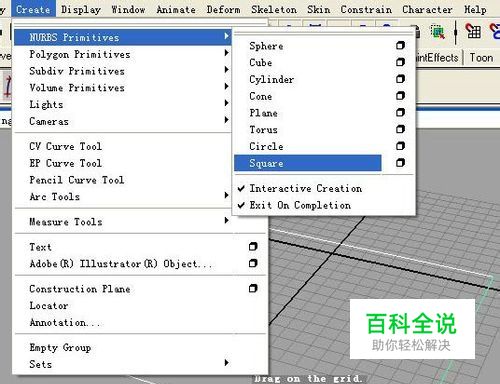Viewport: 500px width, 384px height.
Task: Expand Subdiv Primitives submenu arrow
Action: (226, 69)
